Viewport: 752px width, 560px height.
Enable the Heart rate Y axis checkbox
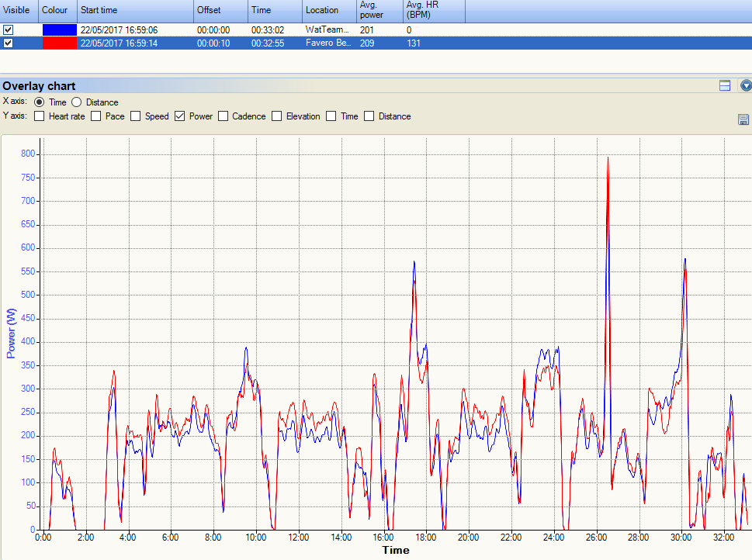coord(39,116)
